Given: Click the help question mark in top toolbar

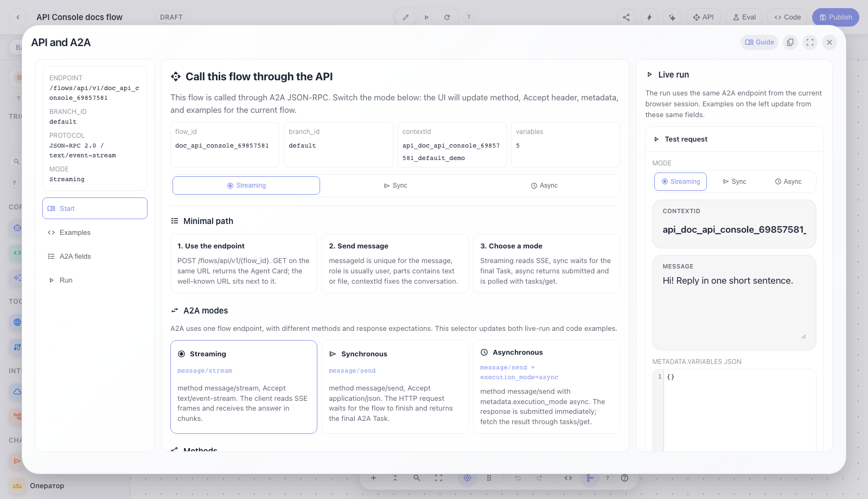Looking at the screenshot, I should [469, 17].
